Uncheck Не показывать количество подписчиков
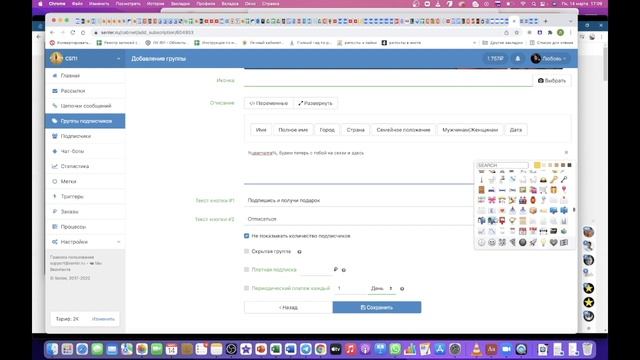The image size is (640, 360). coord(247,236)
